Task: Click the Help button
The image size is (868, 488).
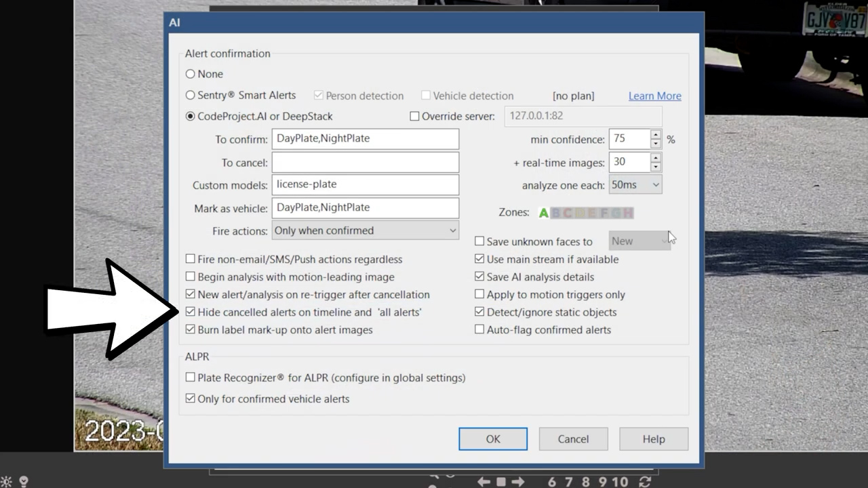Action: [653, 439]
